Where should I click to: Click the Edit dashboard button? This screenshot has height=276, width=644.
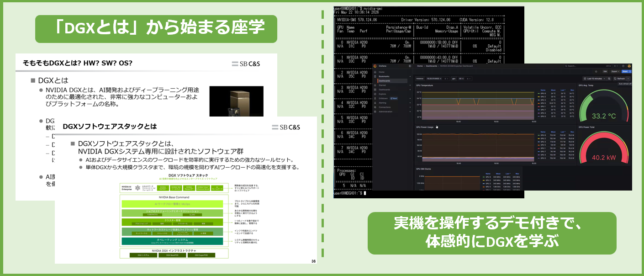coord(605,71)
